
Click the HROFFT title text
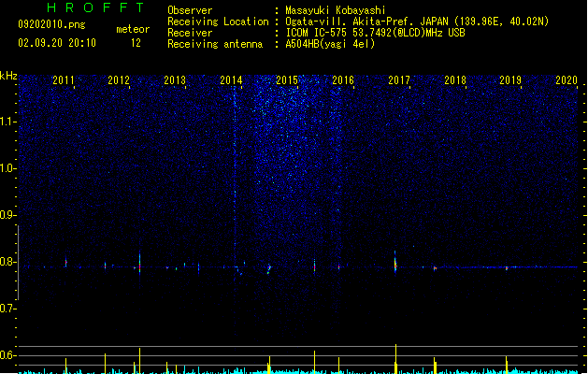click(95, 7)
